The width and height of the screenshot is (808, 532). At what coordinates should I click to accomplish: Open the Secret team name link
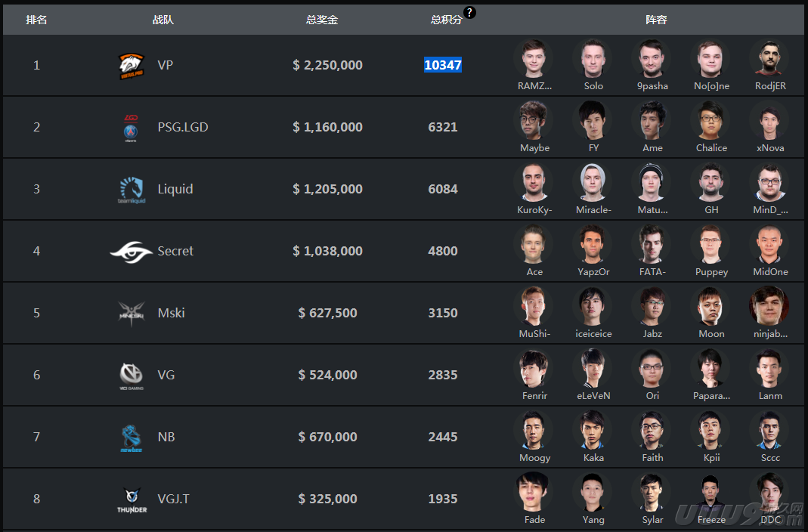pos(175,251)
